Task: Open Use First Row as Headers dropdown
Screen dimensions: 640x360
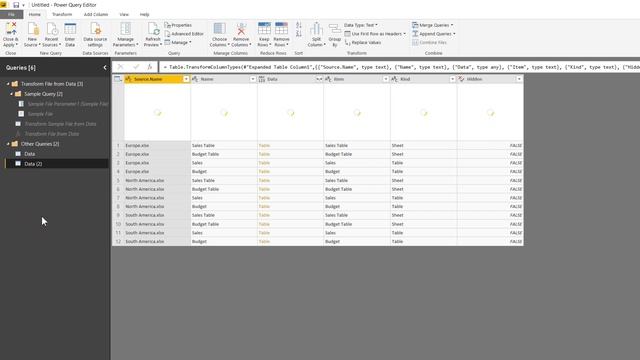Action: tap(375, 34)
